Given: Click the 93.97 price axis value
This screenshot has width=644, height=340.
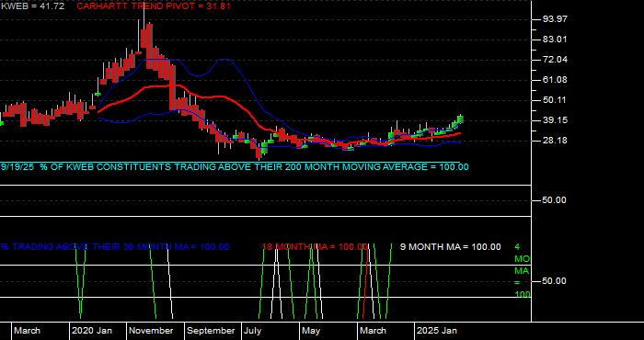Looking at the screenshot, I should (556, 19).
